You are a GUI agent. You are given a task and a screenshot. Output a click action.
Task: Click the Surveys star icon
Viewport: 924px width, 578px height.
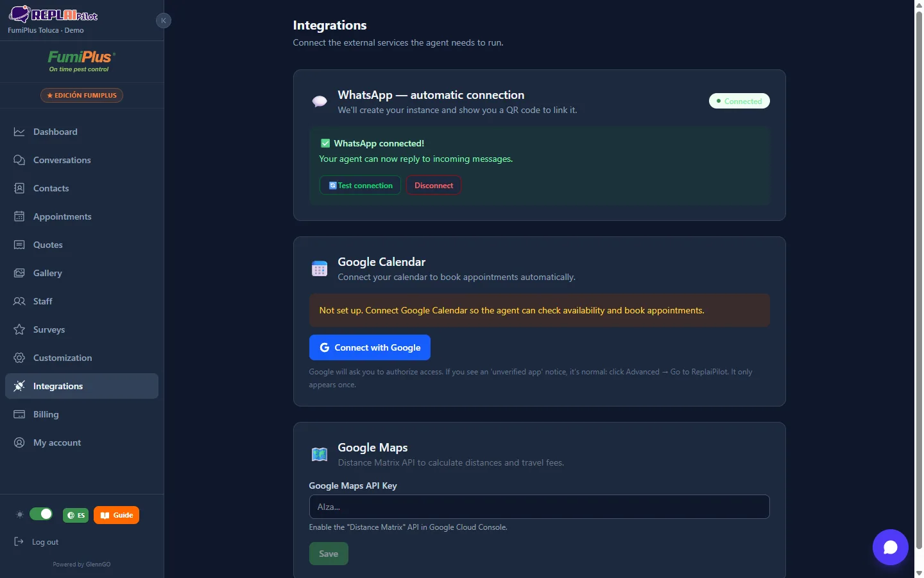pos(19,329)
